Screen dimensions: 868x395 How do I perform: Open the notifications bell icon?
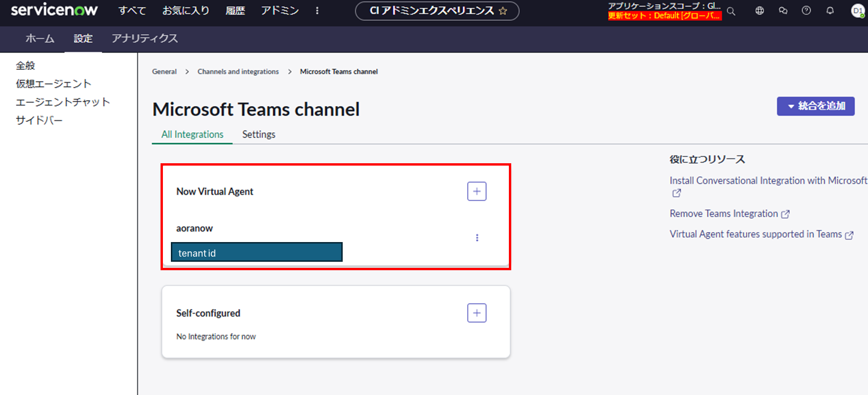click(x=830, y=11)
